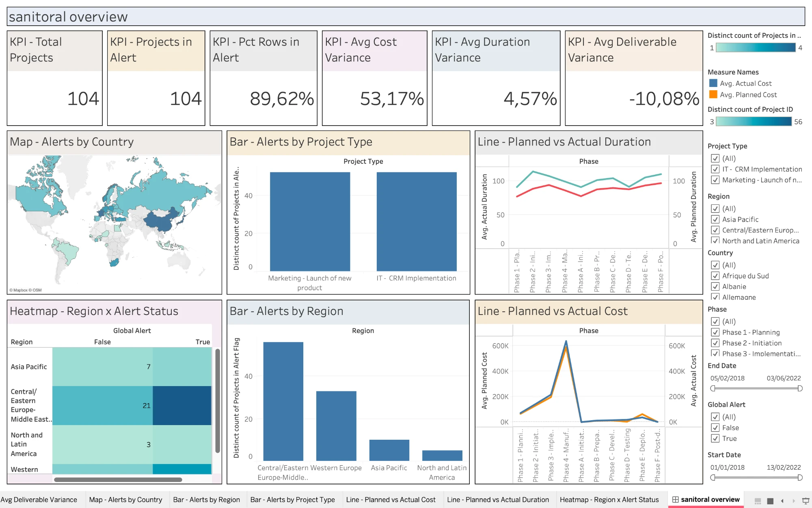Viewport: 812px width, 508px height.
Task: Select the sanitoral overview tab
Action: point(706,499)
